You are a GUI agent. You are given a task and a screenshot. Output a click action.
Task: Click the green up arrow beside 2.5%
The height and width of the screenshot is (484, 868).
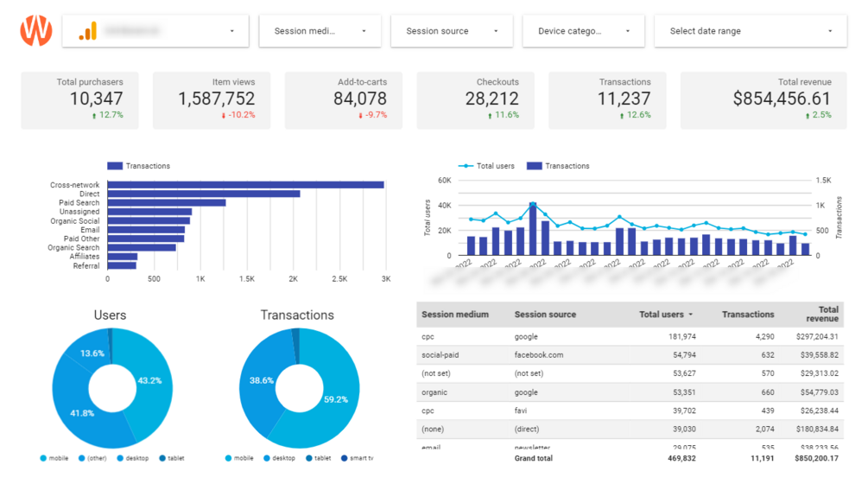pos(808,116)
